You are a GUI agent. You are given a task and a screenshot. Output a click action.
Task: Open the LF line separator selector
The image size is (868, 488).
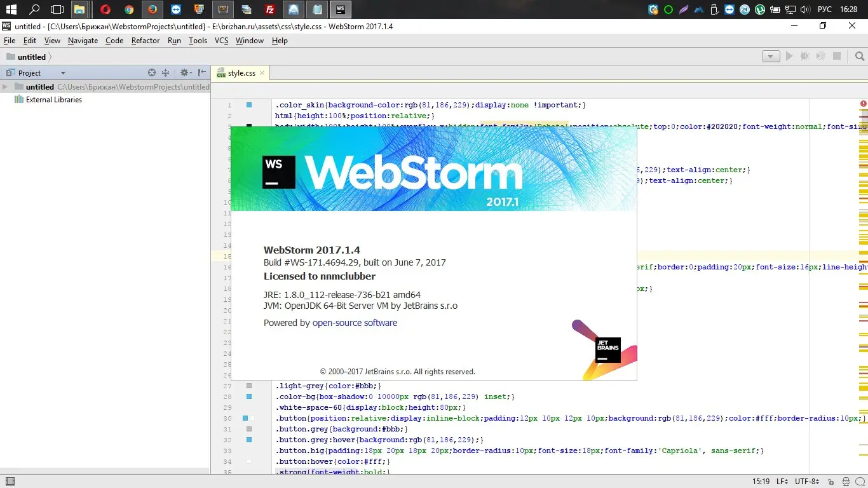[x=783, y=482]
